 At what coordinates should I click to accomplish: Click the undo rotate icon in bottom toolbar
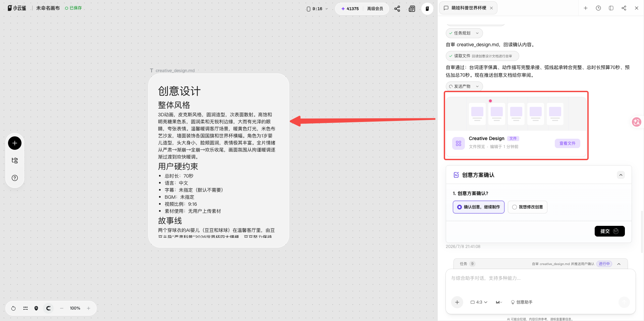13,308
